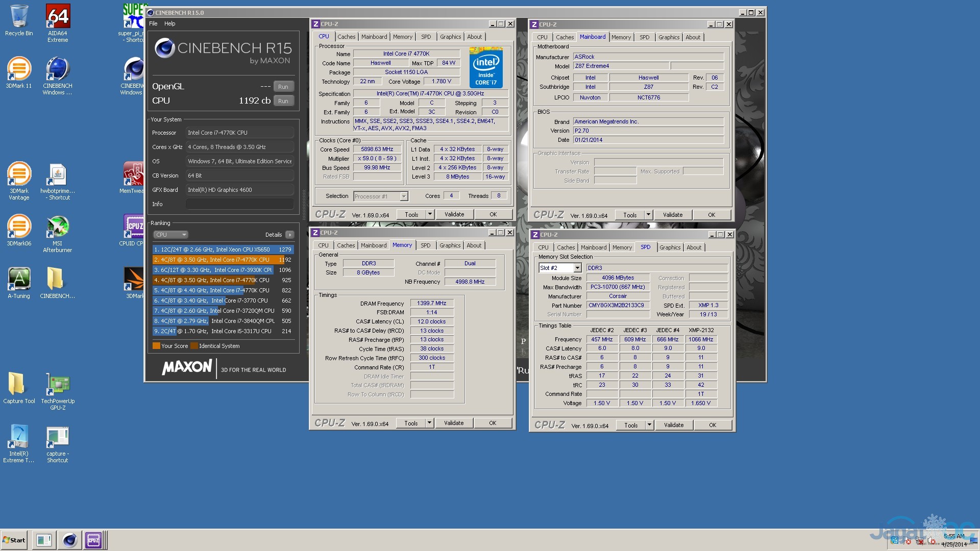Viewport: 980px width, 551px height.
Task: Launch AIDA64 Extreme desktop icon
Action: tap(58, 23)
